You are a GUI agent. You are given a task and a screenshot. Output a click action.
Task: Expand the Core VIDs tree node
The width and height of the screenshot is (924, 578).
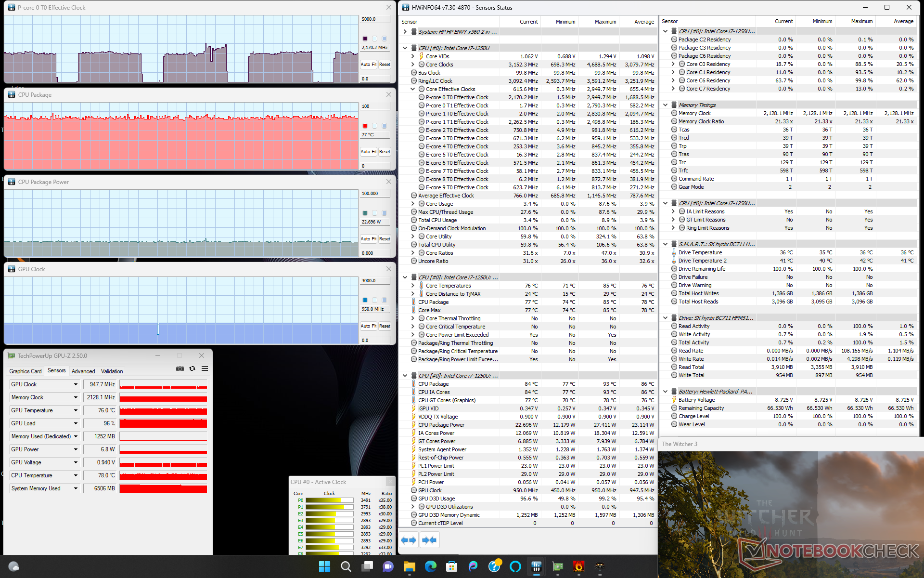coord(412,56)
